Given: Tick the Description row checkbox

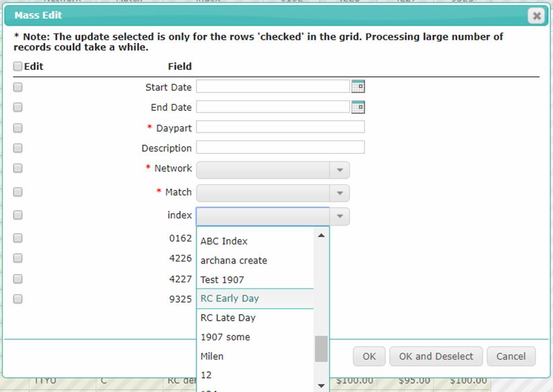Looking at the screenshot, I should tap(17, 148).
